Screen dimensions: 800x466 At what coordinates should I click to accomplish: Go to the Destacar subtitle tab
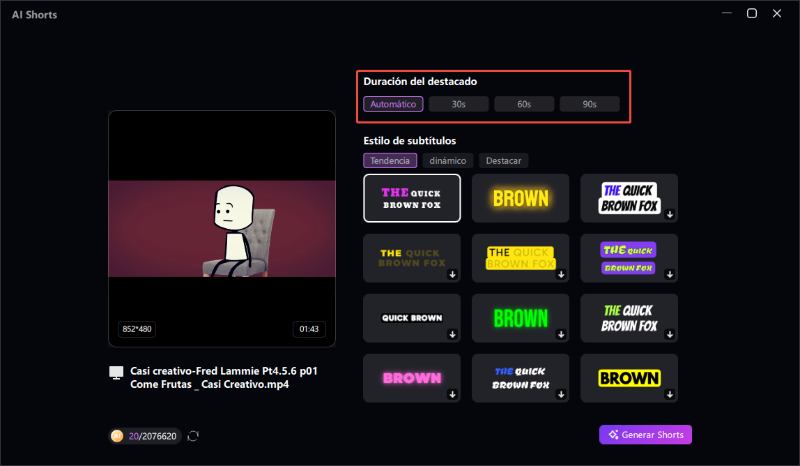pos(503,160)
